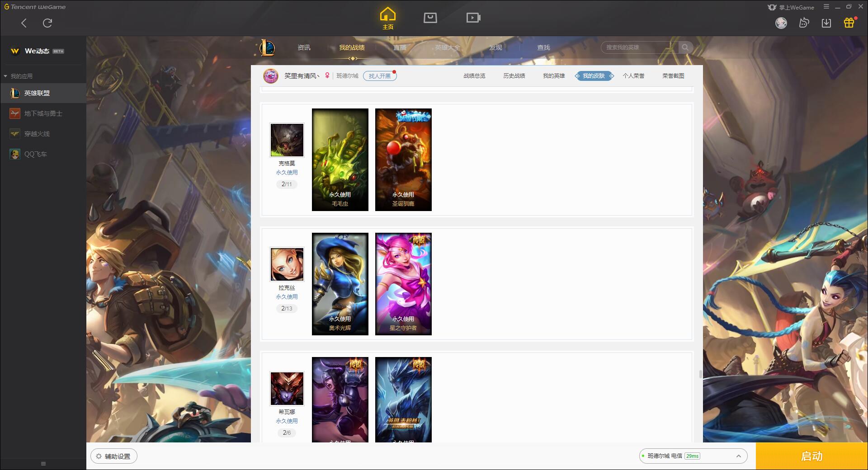This screenshot has height=470, width=868.
Task: Click the rocket accelerator icon
Action: pyautogui.click(x=804, y=23)
